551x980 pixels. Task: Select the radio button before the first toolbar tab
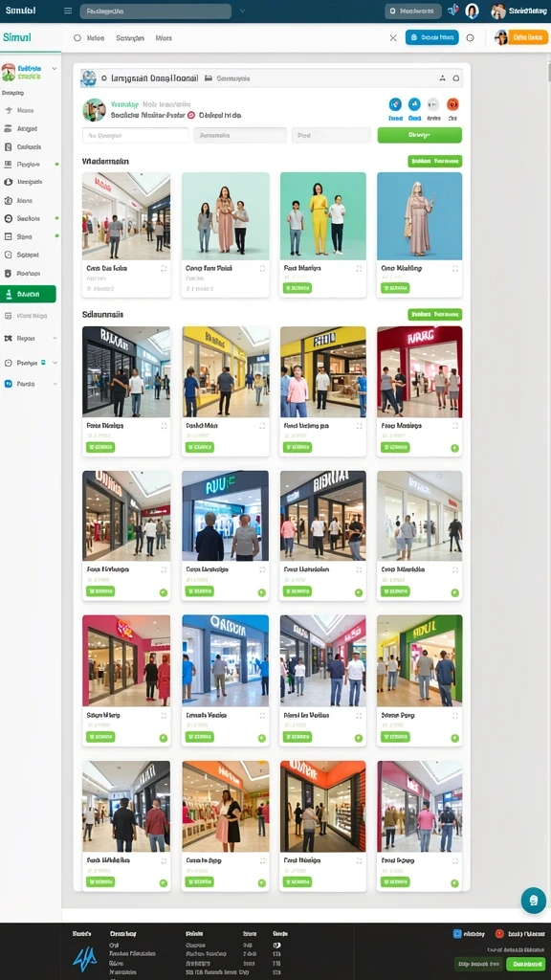[77, 37]
